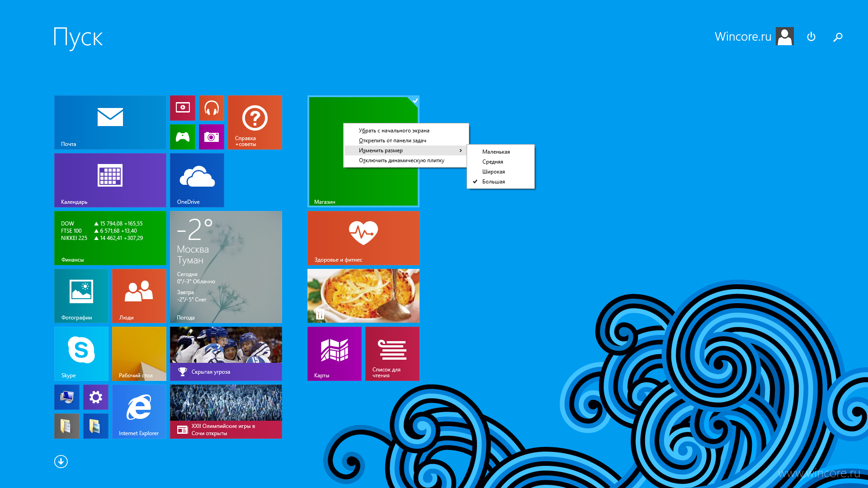Open the Фотографии photos tile
868x488 pixels.
point(81,296)
